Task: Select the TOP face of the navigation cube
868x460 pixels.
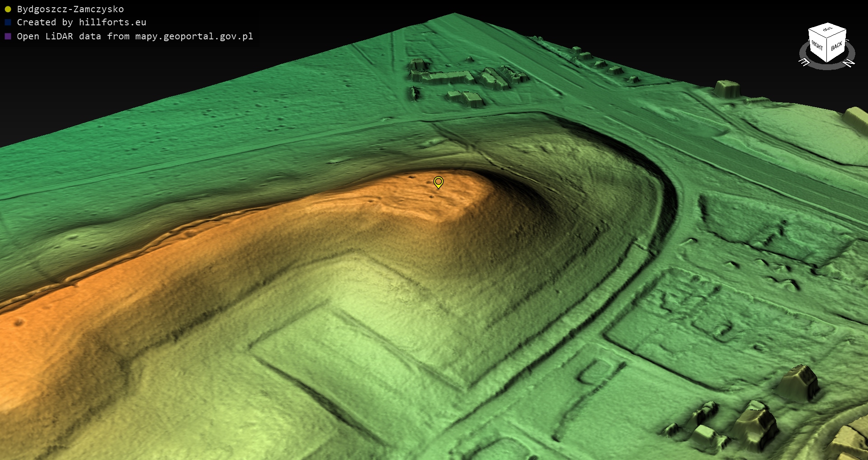Action: (x=827, y=30)
